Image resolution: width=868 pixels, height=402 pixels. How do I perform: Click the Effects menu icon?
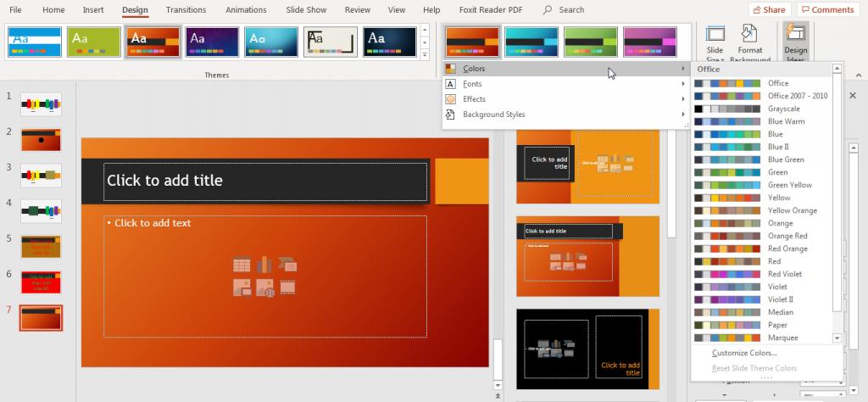pos(451,99)
